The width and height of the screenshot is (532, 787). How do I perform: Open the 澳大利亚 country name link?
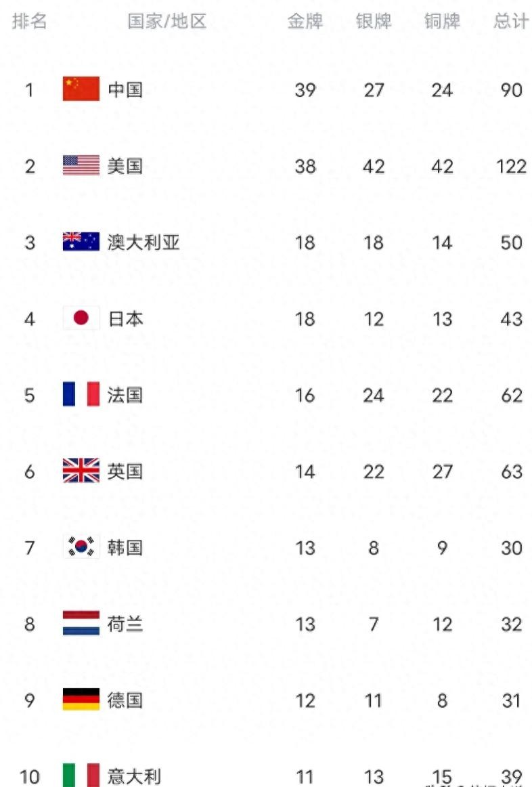pyautogui.click(x=143, y=242)
